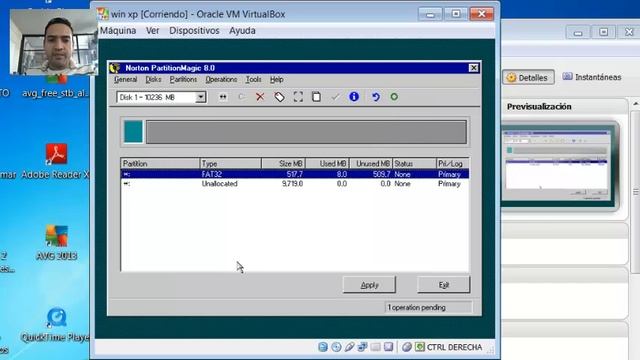The image size is (640, 360).
Task: Click the Exit button
Action: pos(444,285)
